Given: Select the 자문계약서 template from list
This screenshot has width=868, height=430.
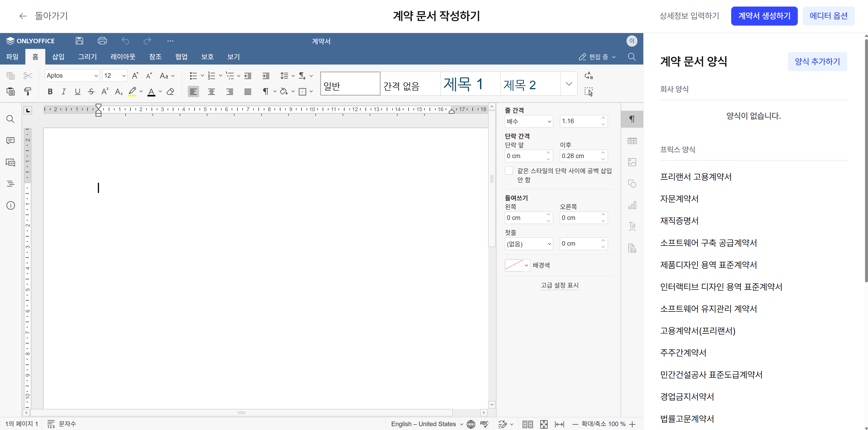Looking at the screenshot, I should click(x=679, y=199).
